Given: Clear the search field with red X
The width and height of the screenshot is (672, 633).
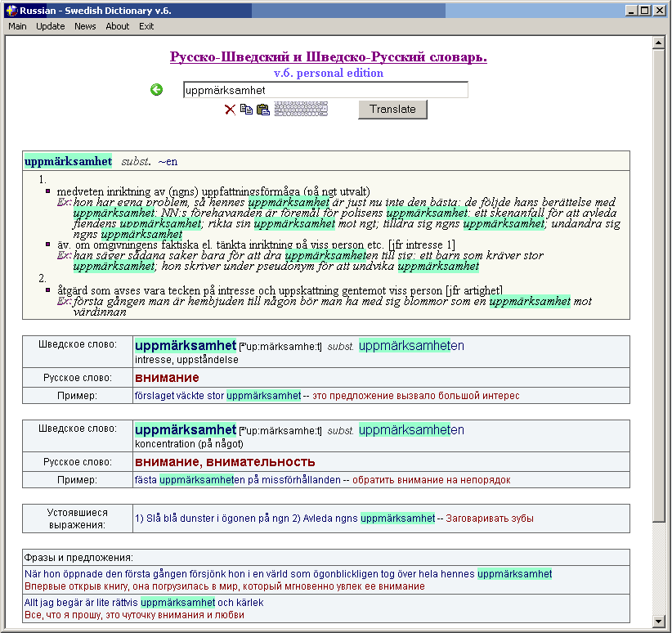Looking at the screenshot, I should click(x=230, y=110).
